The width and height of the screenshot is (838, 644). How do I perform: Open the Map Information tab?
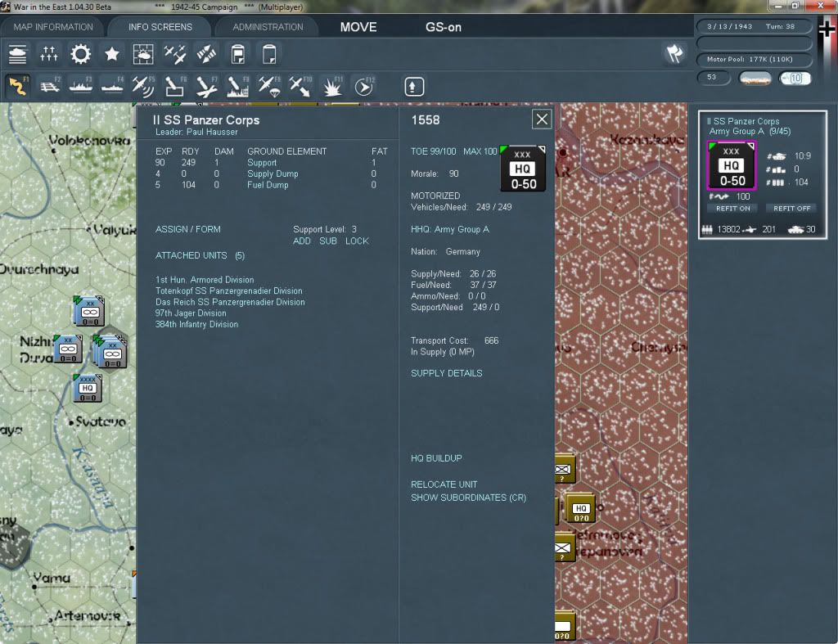pos(53,27)
